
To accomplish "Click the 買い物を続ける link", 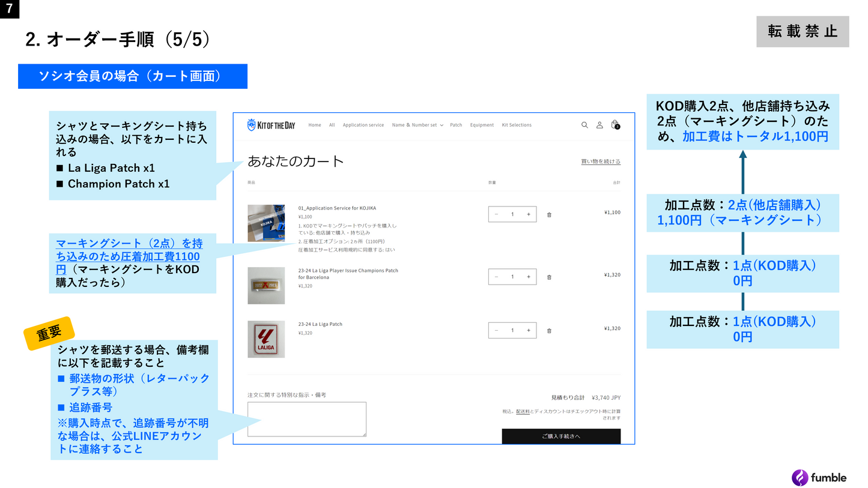I will (x=601, y=161).
